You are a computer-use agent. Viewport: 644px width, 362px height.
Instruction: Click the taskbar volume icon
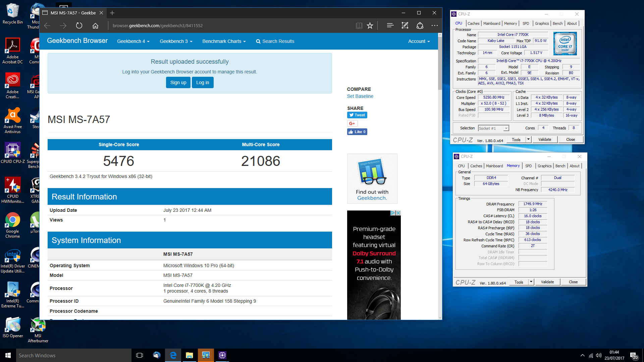[x=599, y=355]
